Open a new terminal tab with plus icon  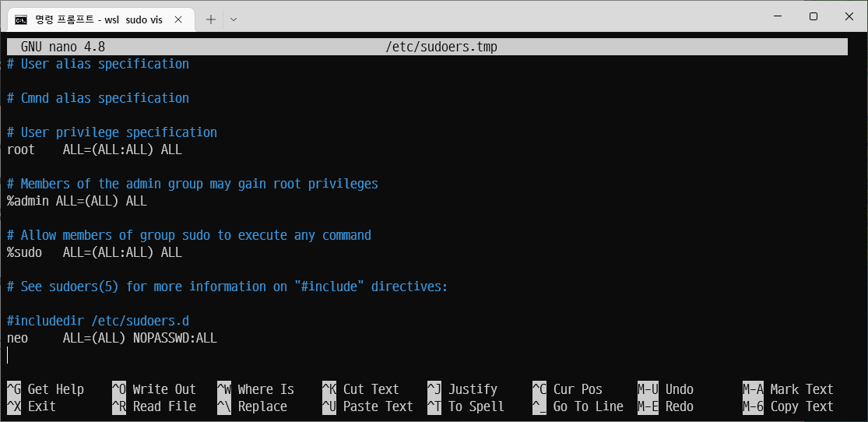coord(210,19)
